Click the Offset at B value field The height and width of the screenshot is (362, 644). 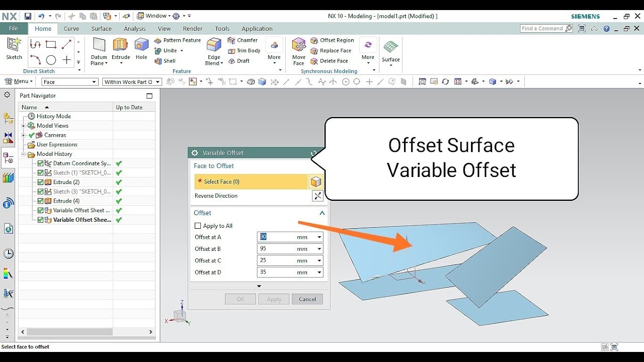point(277,249)
